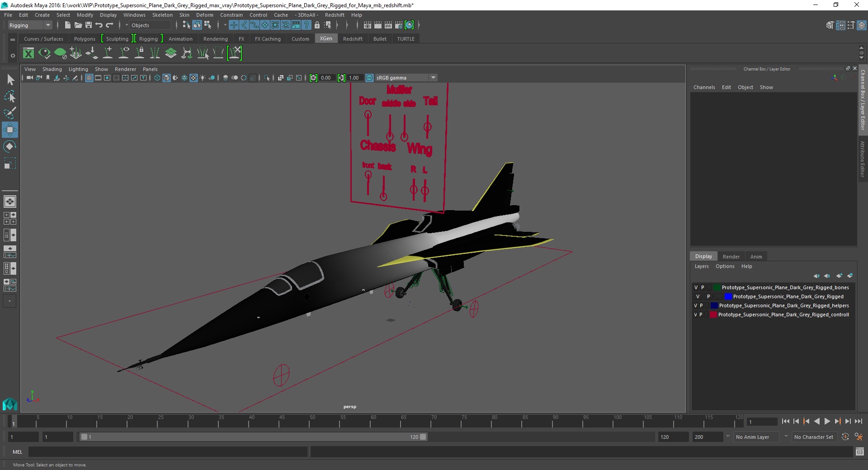Viewport: 868px width, 470px height.
Task: Click the Open Scene folder icon
Action: (x=78, y=25)
